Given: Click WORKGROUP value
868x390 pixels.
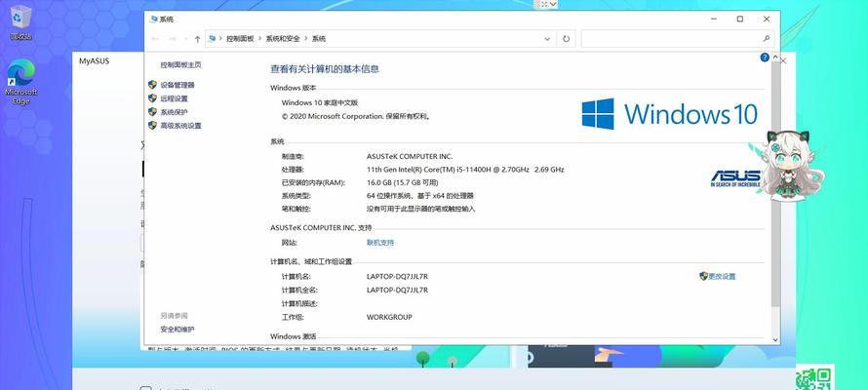Looking at the screenshot, I should 389,318.
